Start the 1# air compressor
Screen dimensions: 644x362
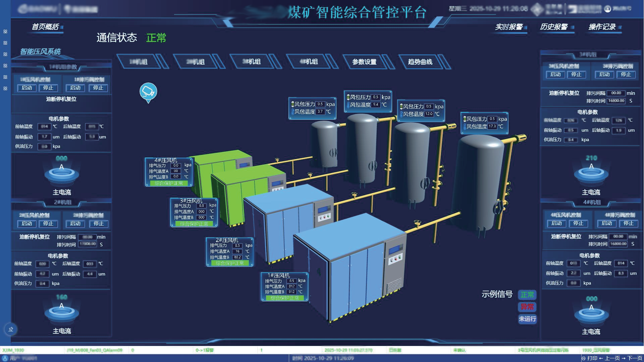[x=27, y=88]
